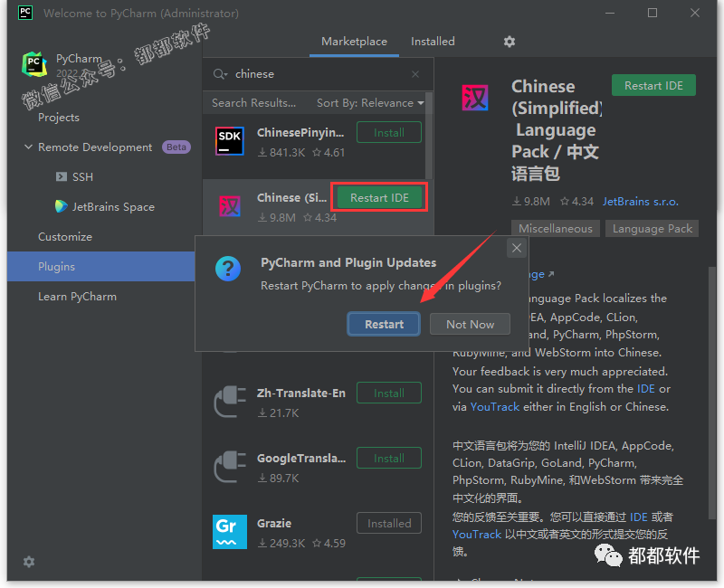724x588 pixels.
Task: Install the GoogleTranslate plugin
Action: pyautogui.click(x=389, y=459)
